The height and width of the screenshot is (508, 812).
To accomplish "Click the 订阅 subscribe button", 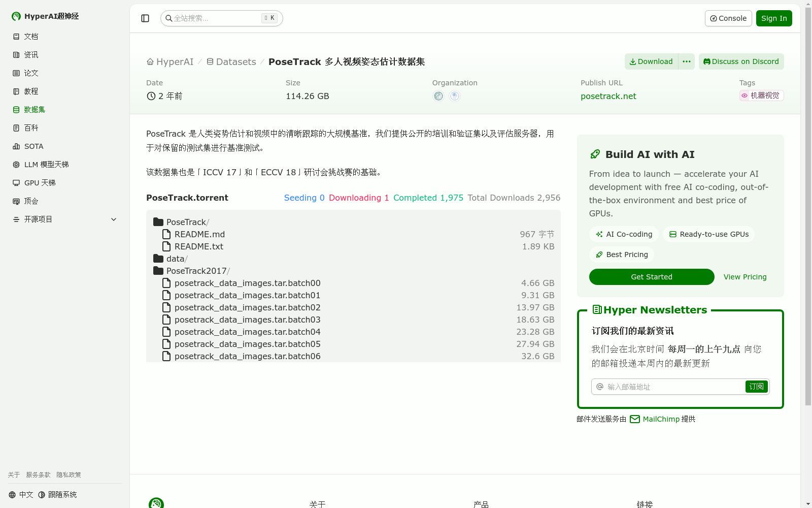I will click(756, 387).
